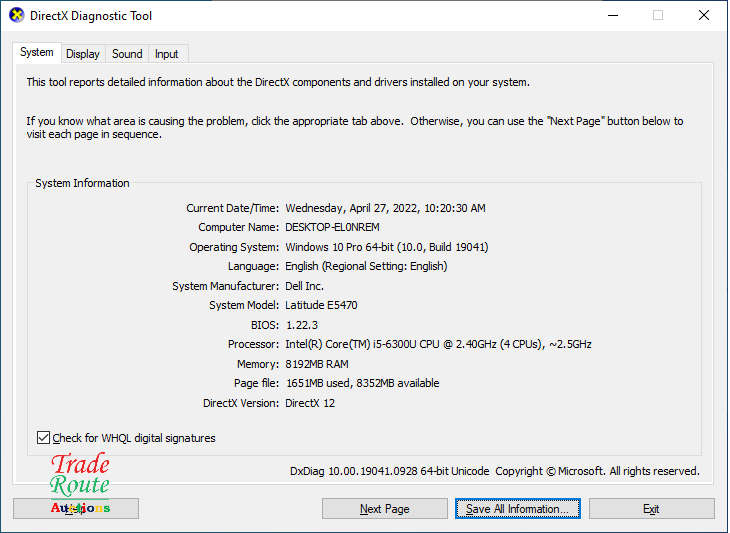
Task: Click the English (Regional Setting: English) value
Action: coord(366,266)
